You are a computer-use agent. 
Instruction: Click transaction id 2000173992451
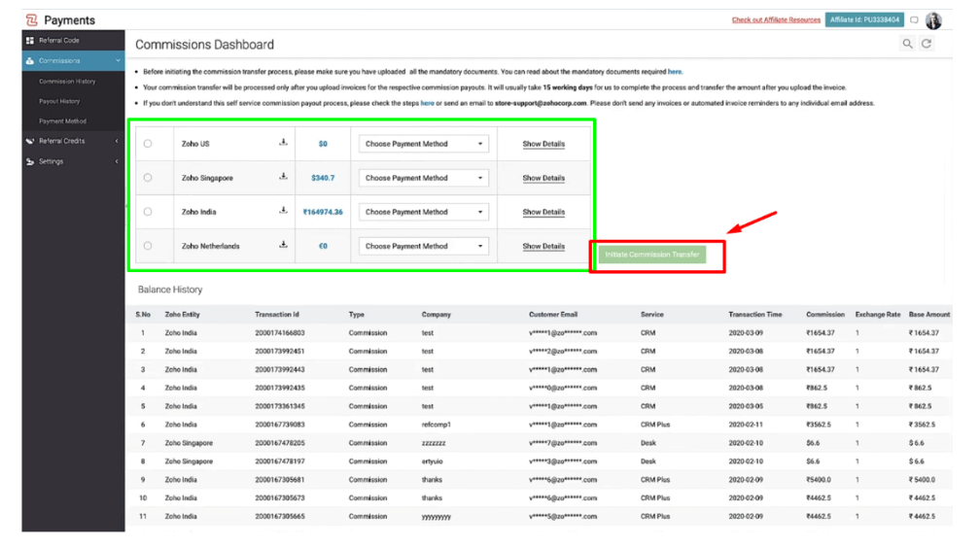pos(279,351)
